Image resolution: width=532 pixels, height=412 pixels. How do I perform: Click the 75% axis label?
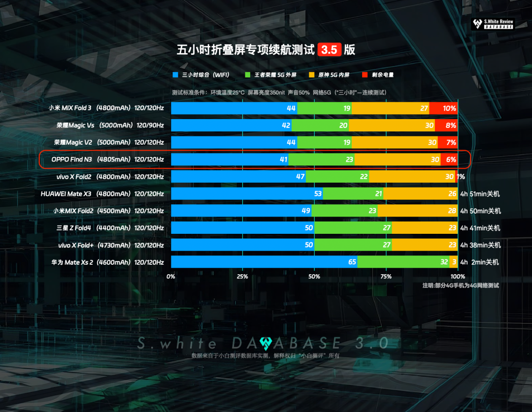pos(386,276)
